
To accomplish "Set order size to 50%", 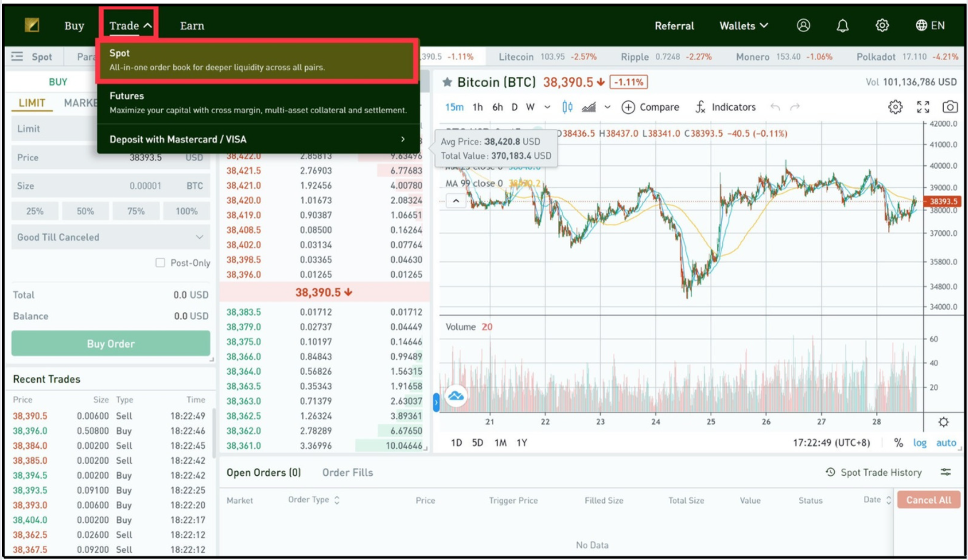I will 86,211.
